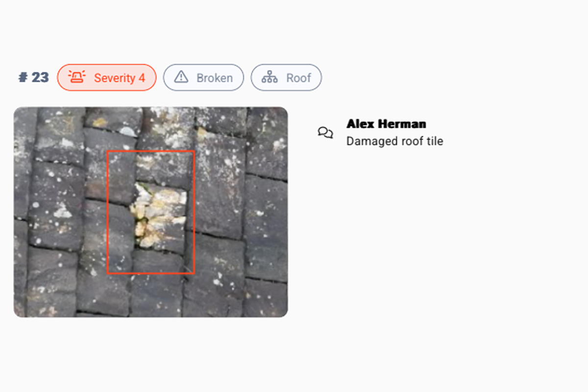588x392 pixels.
Task: Click the hierarchy icon in Roof badge
Action: (269, 77)
